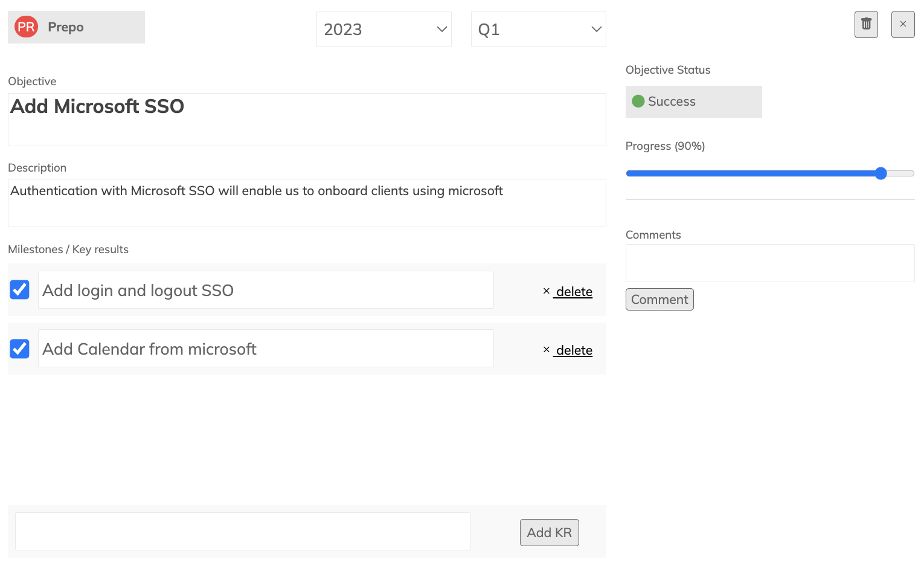This screenshot has height=580, width=924.
Task: Click the Progress slider handle
Action: point(881,174)
